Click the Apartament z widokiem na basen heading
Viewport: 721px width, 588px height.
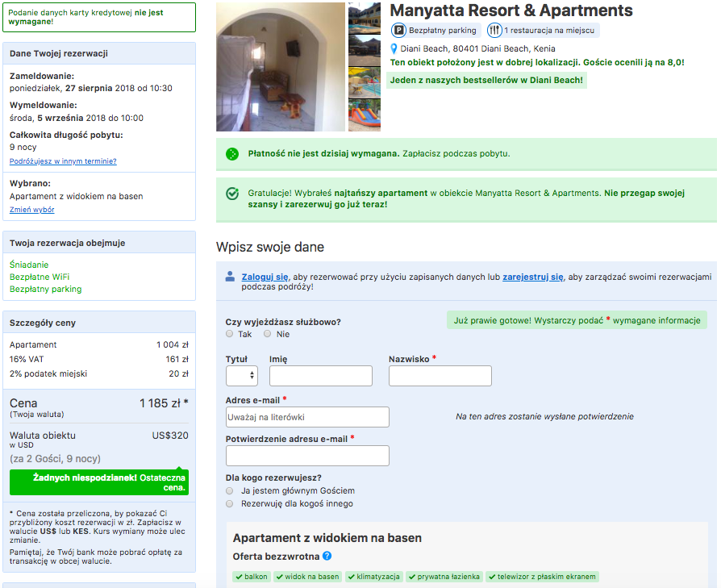click(x=327, y=538)
